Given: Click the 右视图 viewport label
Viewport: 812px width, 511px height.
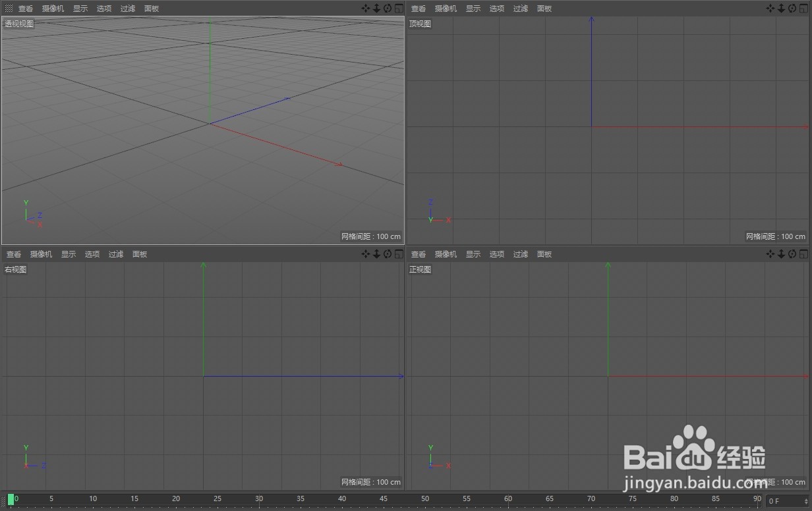Looking at the screenshot, I should pos(16,269).
